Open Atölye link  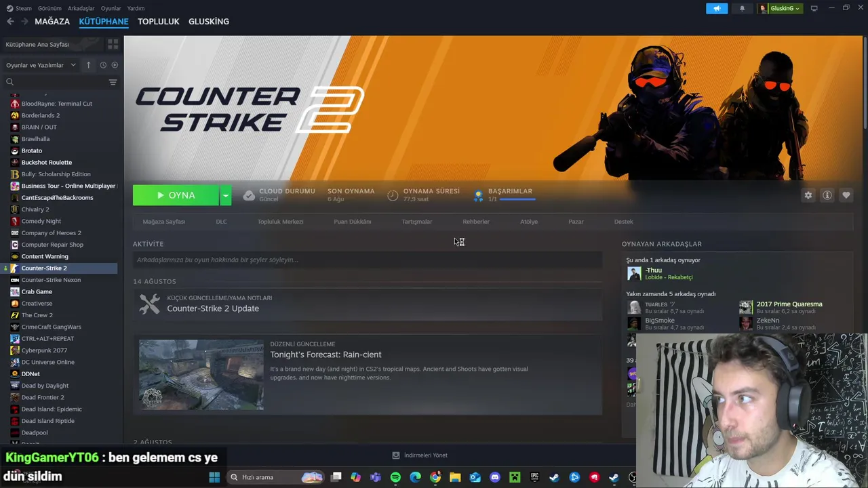tap(528, 222)
